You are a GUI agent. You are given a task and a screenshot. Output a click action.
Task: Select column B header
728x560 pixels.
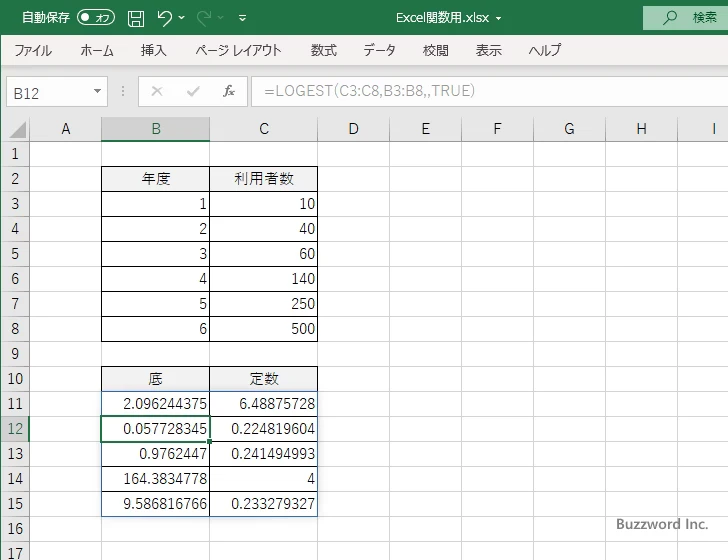(156, 129)
